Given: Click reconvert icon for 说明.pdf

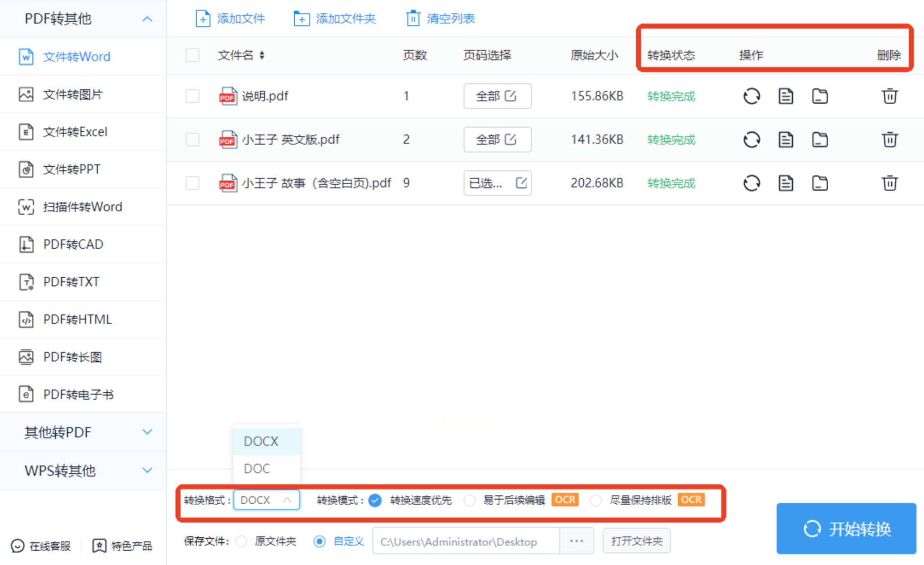Looking at the screenshot, I should (x=751, y=96).
